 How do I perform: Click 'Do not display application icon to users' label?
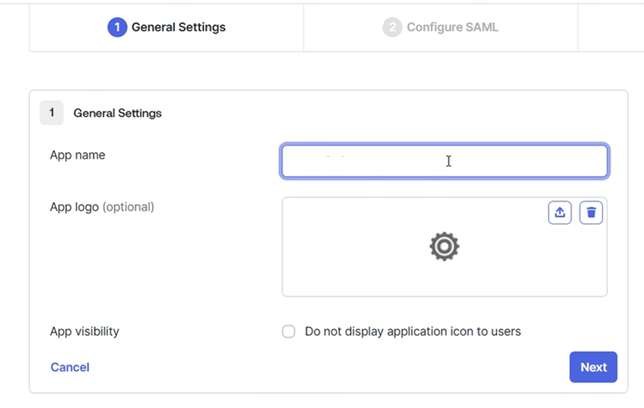coord(412,331)
